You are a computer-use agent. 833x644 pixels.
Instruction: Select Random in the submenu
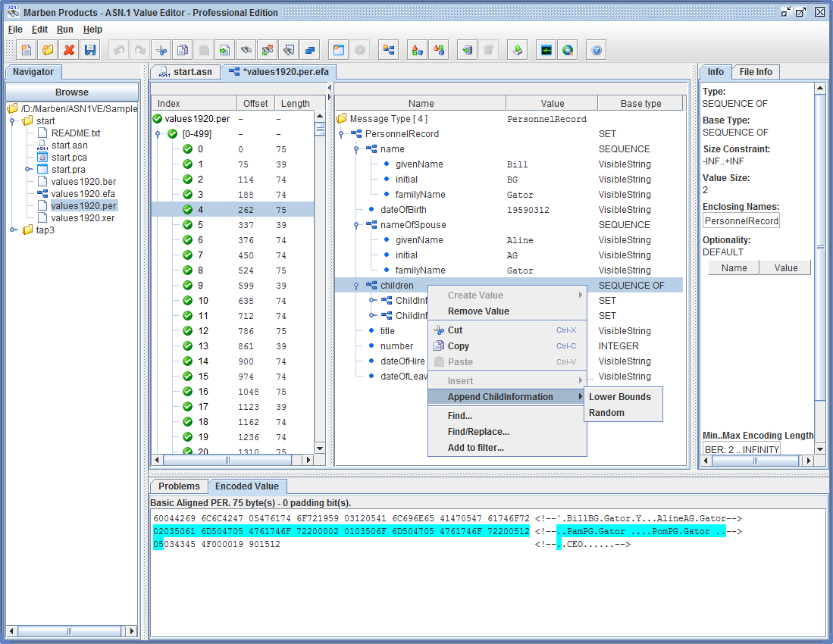coord(623,412)
